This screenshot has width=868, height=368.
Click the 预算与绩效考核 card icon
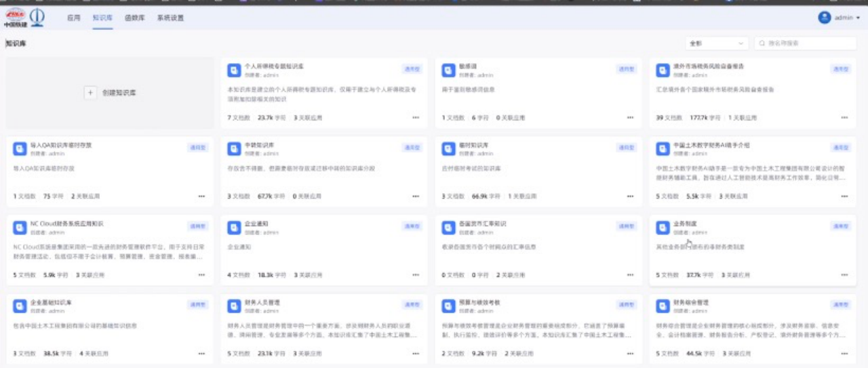(448, 306)
